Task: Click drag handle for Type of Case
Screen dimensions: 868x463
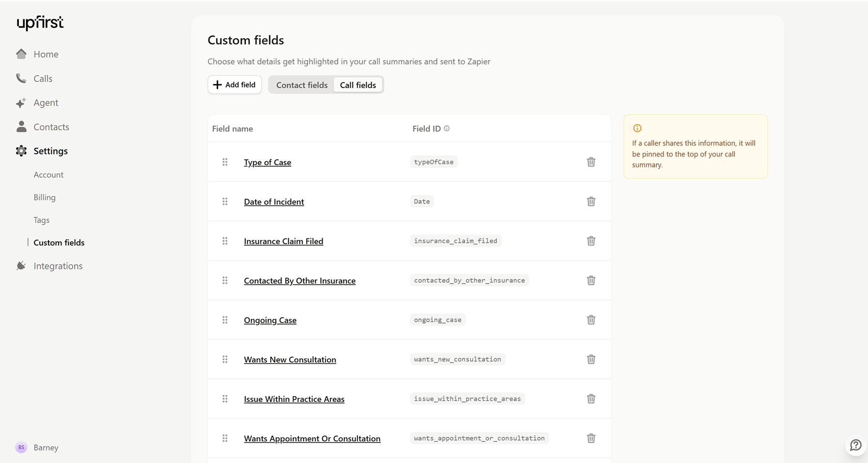Action: 225,162
